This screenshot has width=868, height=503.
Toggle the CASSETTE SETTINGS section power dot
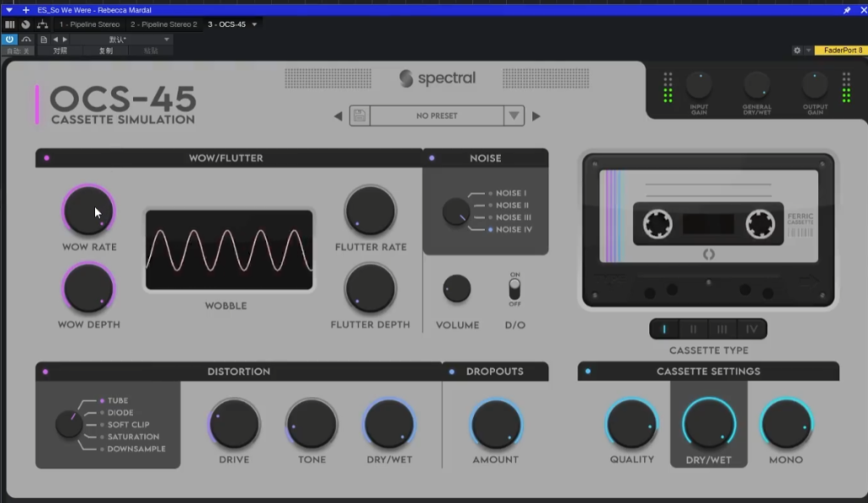point(588,372)
